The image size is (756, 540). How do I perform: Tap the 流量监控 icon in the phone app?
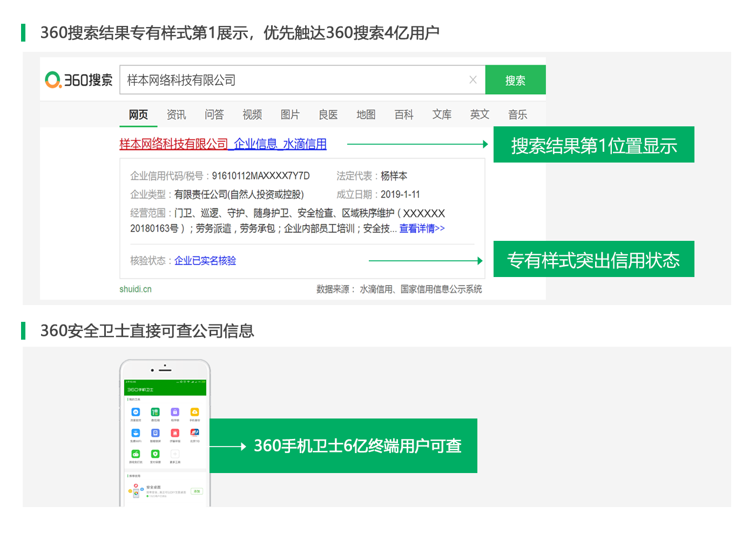(136, 413)
